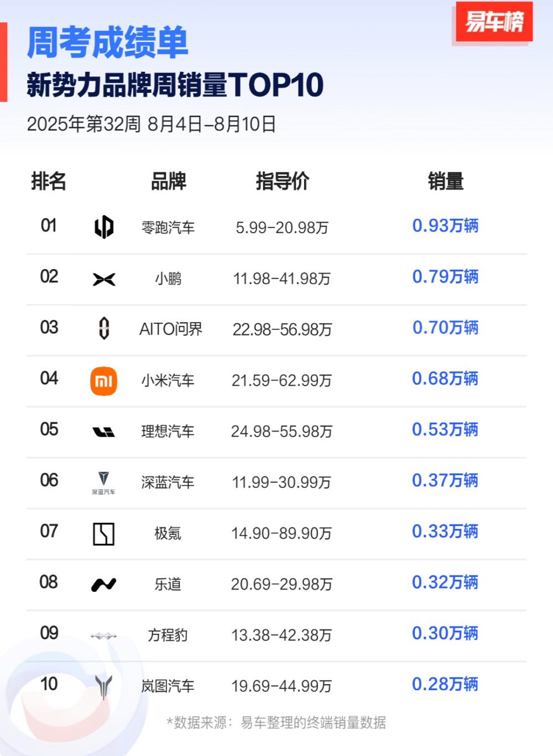
Task: Click rank number 09
Action: click(x=49, y=633)
